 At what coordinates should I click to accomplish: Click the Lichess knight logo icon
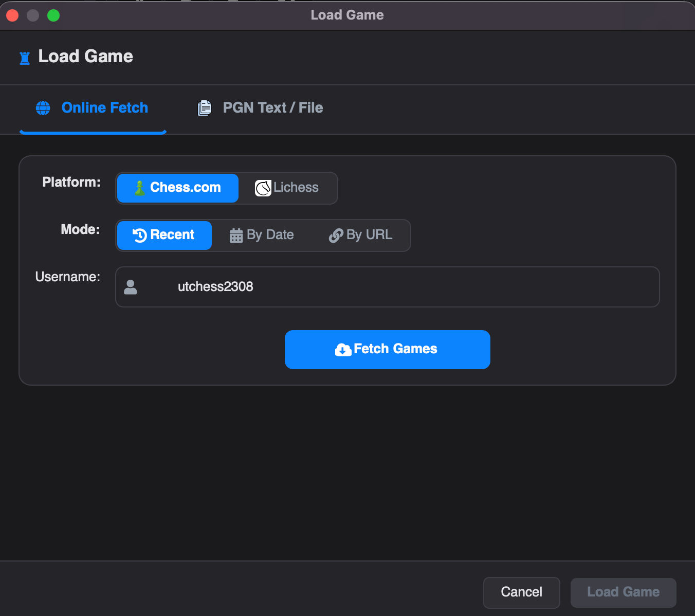pos(263,188)
